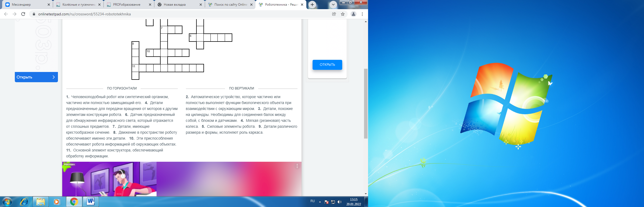Screen dimensions: 644x207
Task: Click the scrollbar down arrow
Action: pos(366,194)
